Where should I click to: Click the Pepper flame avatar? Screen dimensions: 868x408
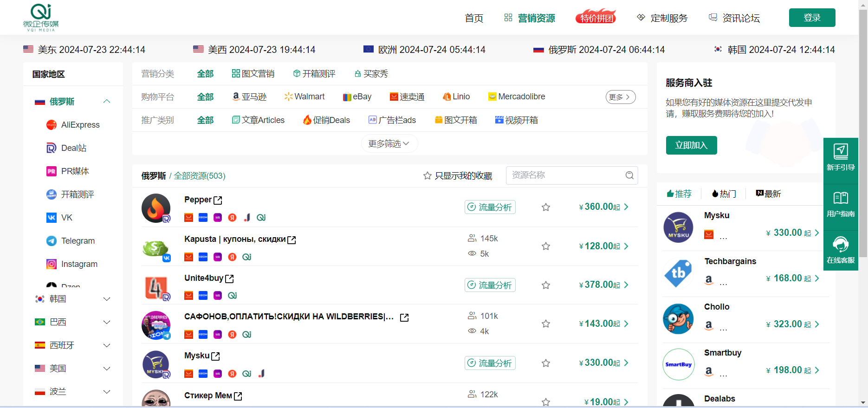[156, 208]
